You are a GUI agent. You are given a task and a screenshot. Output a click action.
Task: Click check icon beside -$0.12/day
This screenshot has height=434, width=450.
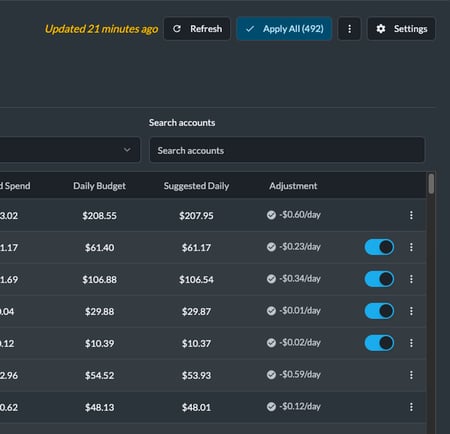point(271,407)
